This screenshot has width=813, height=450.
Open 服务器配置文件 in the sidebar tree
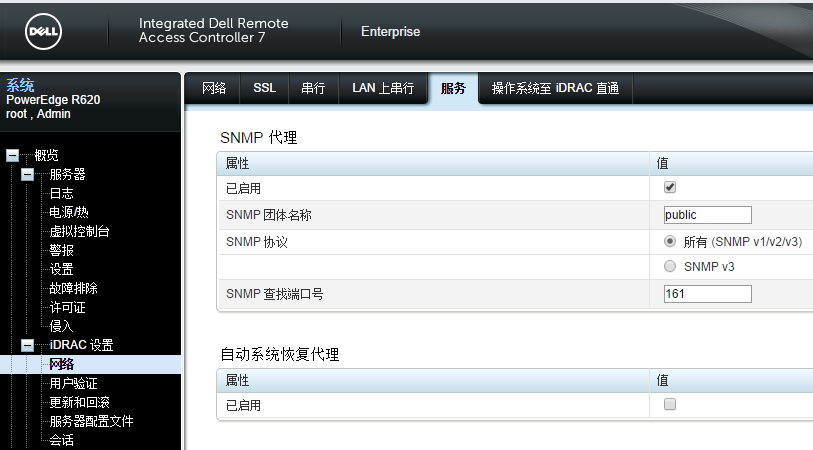[91, 421]
